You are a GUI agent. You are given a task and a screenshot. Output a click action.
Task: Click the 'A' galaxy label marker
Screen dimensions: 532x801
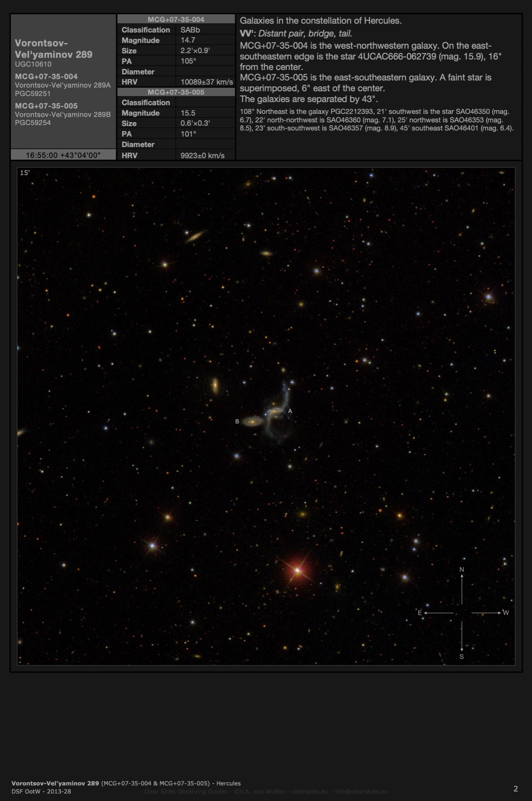[290, 411]
